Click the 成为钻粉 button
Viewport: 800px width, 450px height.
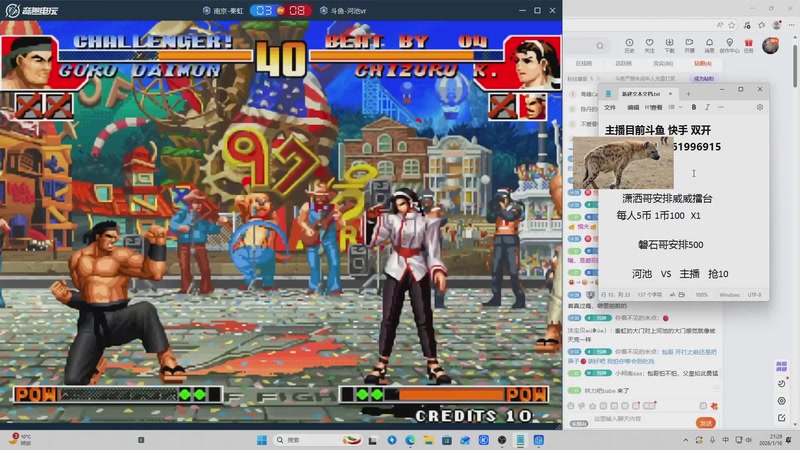click(x=704, y=79)
